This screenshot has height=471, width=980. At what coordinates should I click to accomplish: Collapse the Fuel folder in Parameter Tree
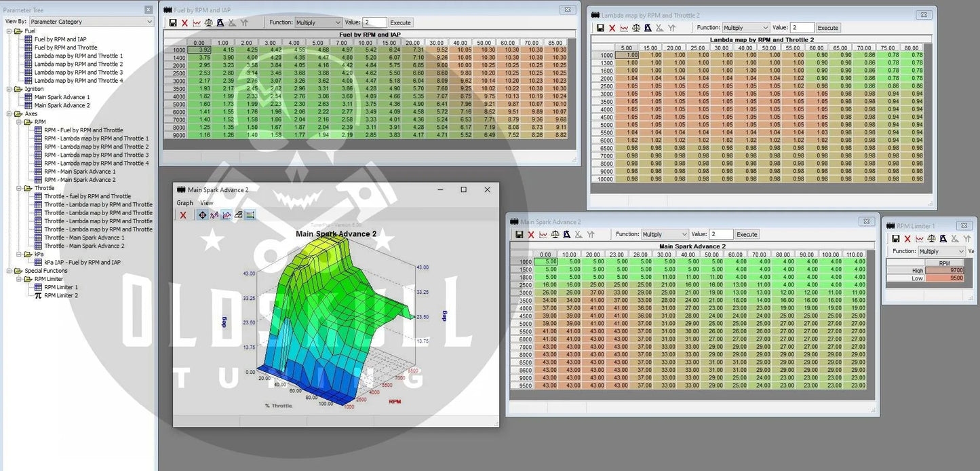pos(9,31)
